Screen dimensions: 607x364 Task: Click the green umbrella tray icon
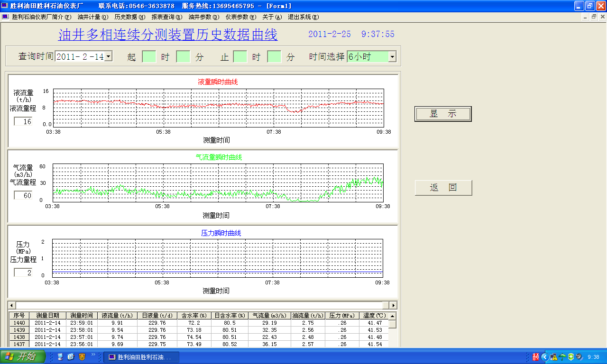562,357
